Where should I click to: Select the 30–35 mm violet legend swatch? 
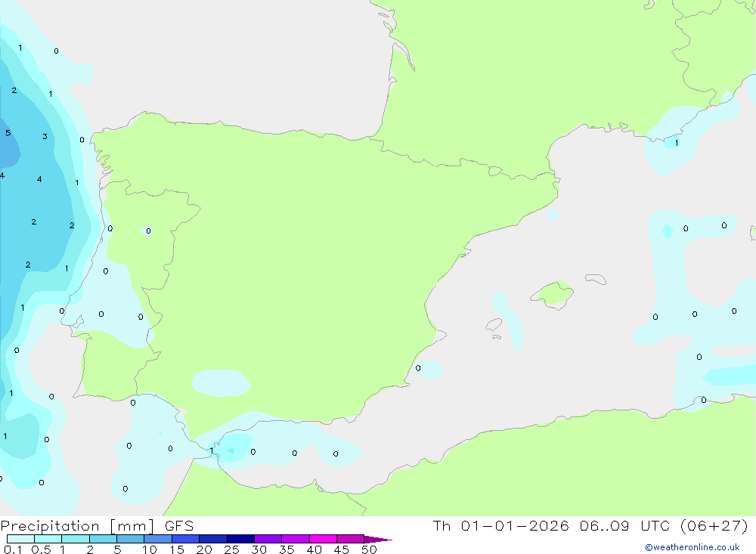click(x=268, y=539)
